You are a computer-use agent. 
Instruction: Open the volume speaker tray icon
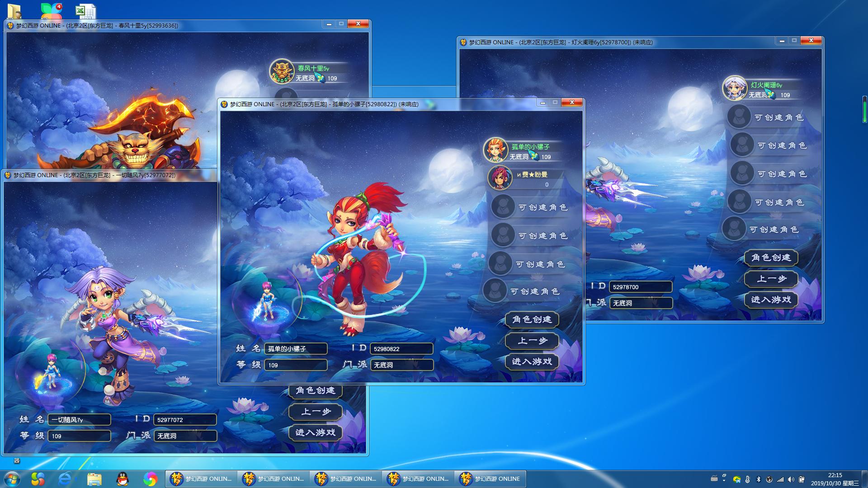tap(791, 479)
